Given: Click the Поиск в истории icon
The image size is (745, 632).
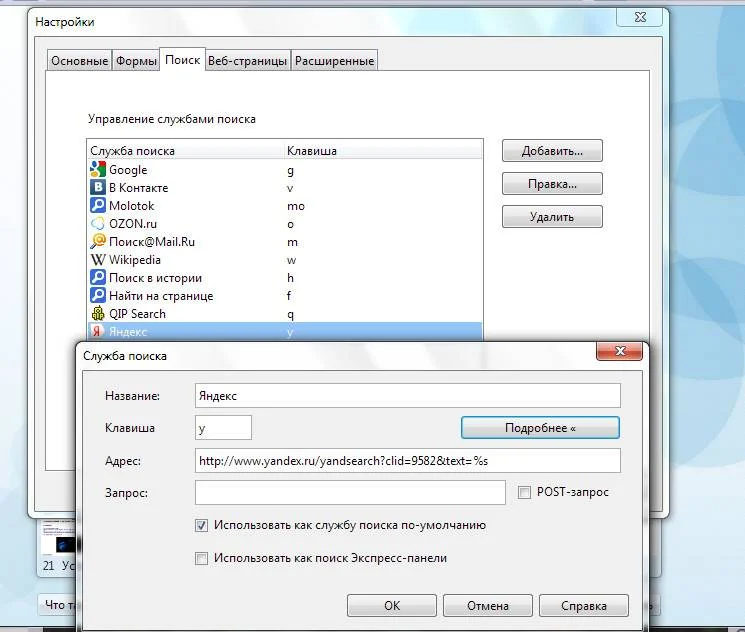Looking at the screenshot, I should [97, 278].
